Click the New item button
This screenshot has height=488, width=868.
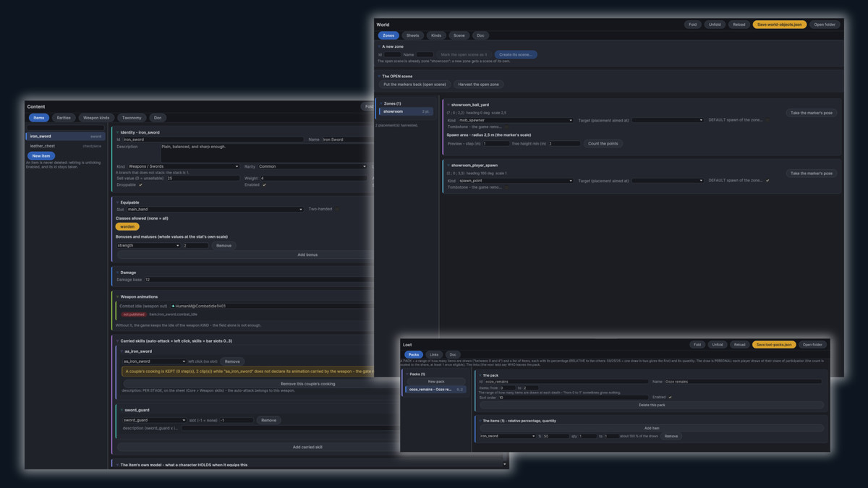point(41,156)
